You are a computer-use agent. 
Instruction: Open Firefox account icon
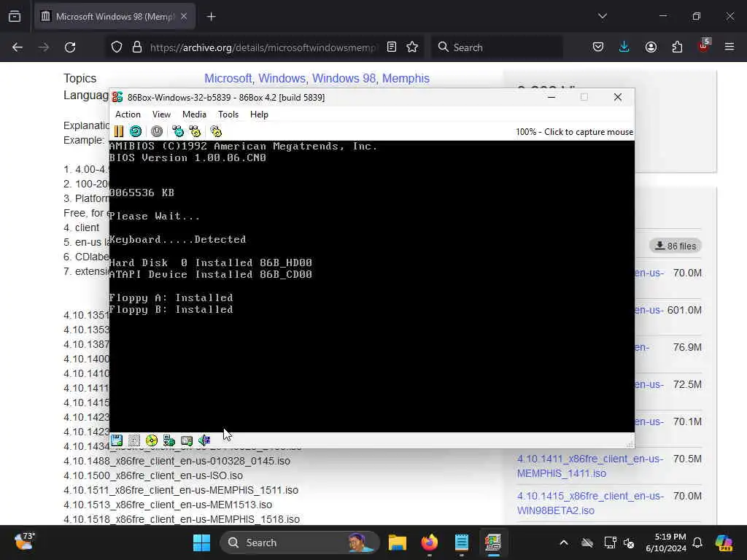pos(651,47)
